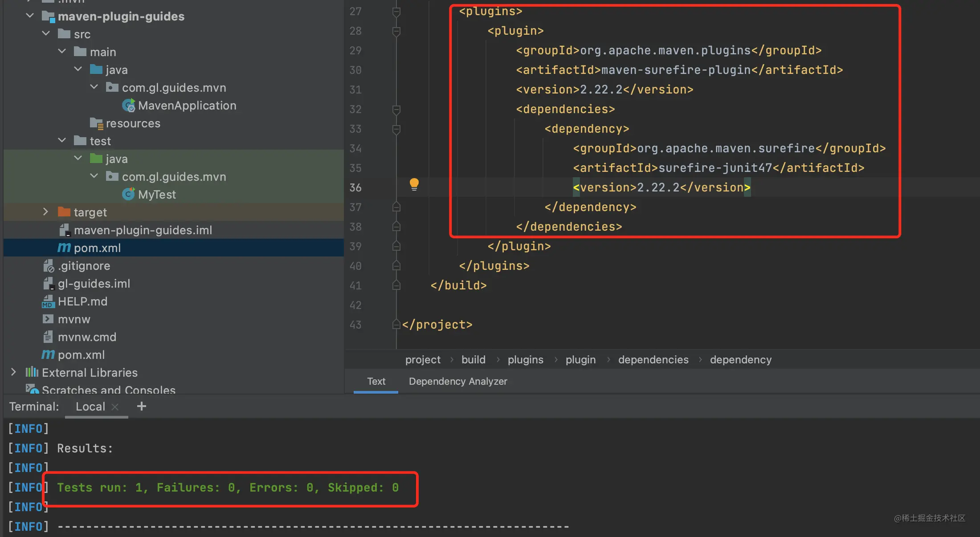Click the intention light bulb on line 36
This screenshot has width=980, height=537.
pyautogui.click(x=414, y=184)
